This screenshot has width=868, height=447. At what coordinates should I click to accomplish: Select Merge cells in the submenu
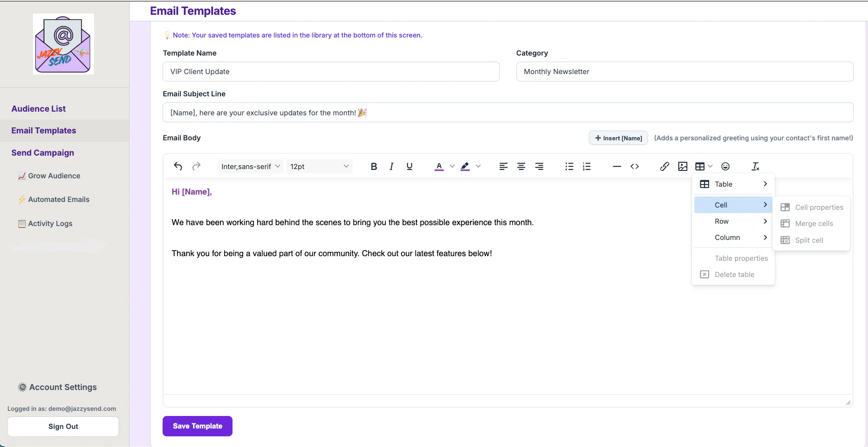pyautogui.click(x=811, y=224)
